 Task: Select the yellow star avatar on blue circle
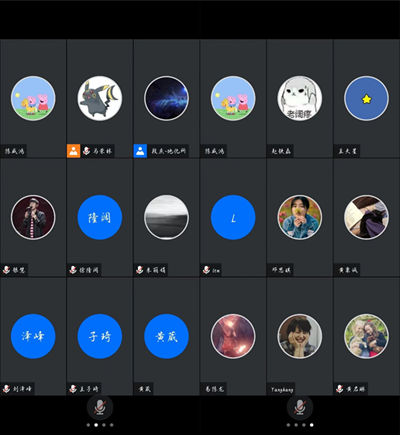point(366,98)
